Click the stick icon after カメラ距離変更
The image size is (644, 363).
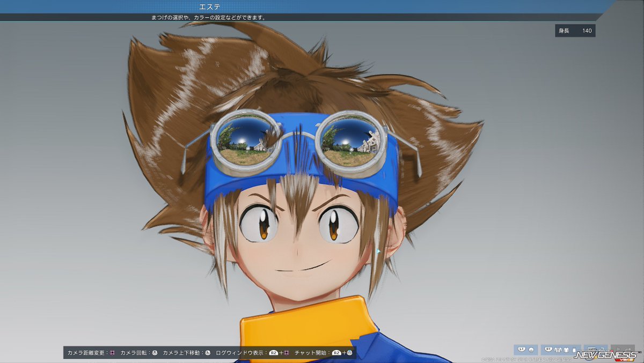(112, 353)
